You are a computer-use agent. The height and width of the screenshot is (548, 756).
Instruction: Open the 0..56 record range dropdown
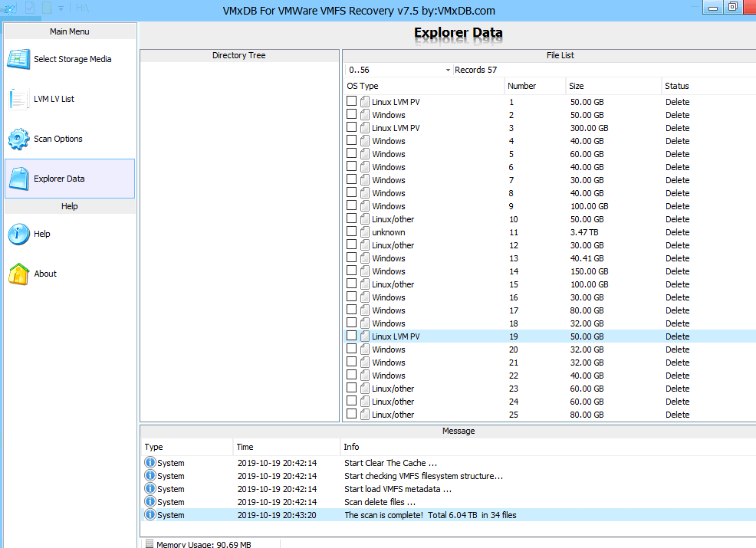tap(448, 70)
